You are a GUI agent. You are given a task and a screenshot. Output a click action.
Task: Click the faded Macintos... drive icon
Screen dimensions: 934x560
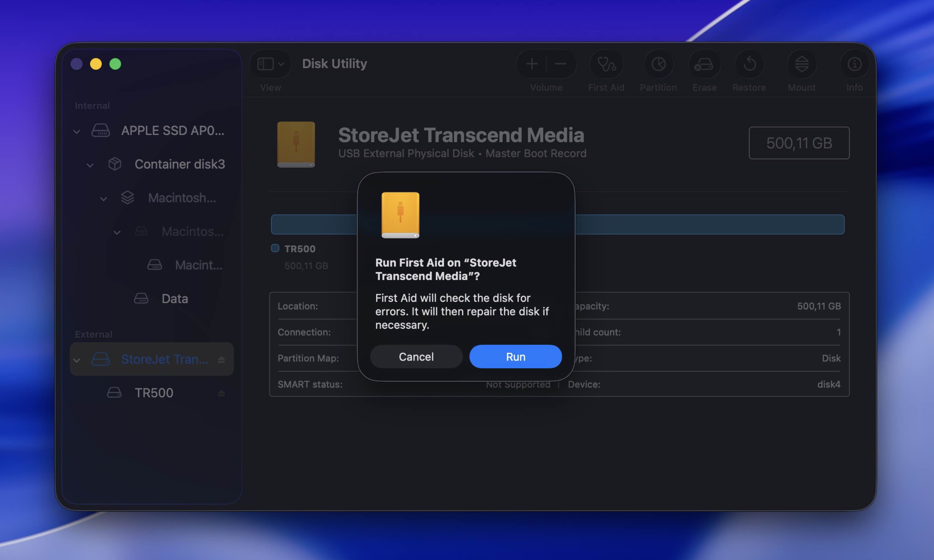[x=141, y=231]
